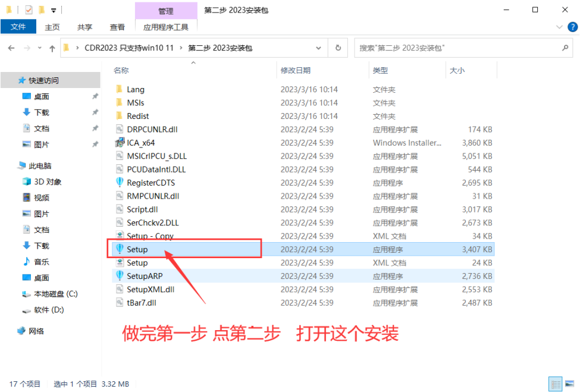Switch to details view icon in status bar

[x=554, y=384]
